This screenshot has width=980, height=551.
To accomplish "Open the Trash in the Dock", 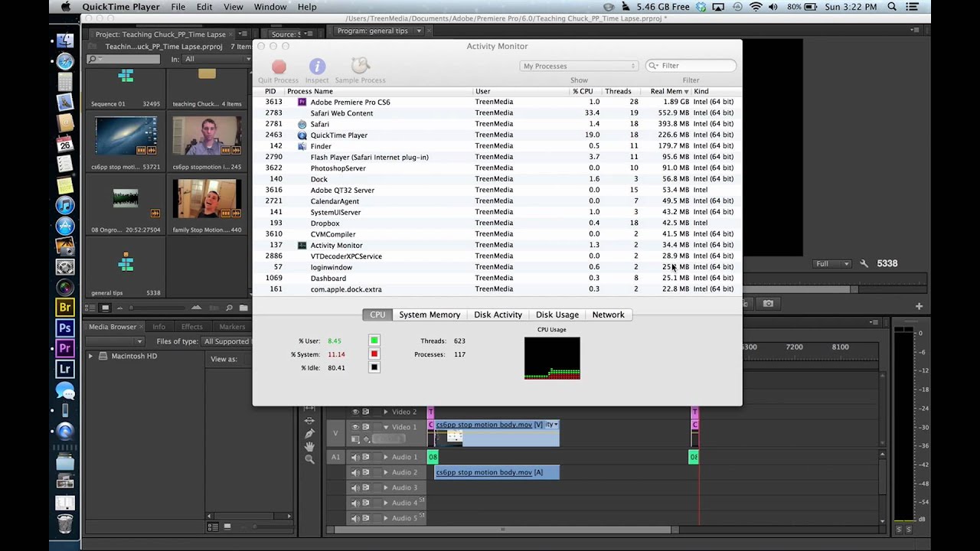I will [65, 524].
